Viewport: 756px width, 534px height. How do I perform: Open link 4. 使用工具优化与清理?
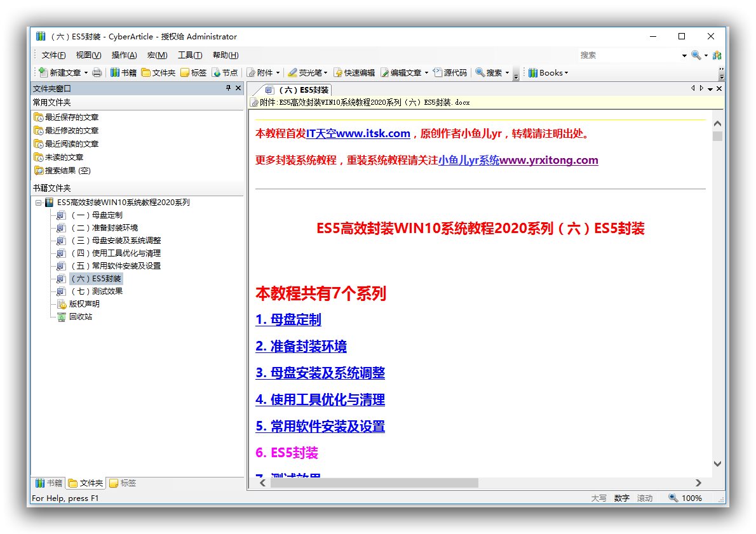(320, 399)
